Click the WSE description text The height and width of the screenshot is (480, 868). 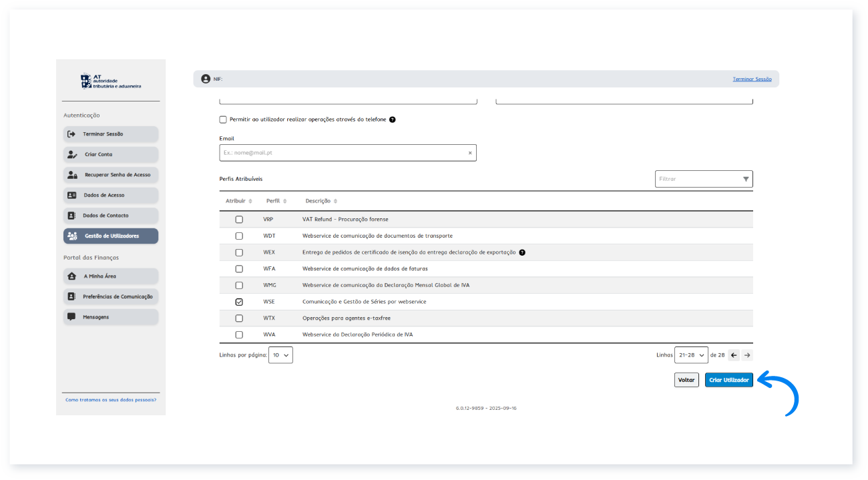[x=364, y=302]
